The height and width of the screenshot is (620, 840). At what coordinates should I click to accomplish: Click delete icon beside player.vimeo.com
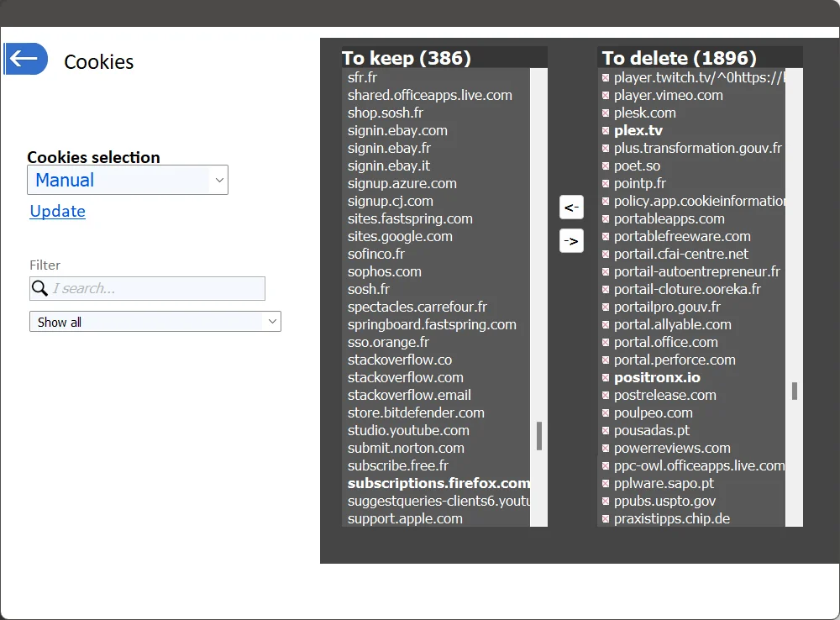click(606, 96)
